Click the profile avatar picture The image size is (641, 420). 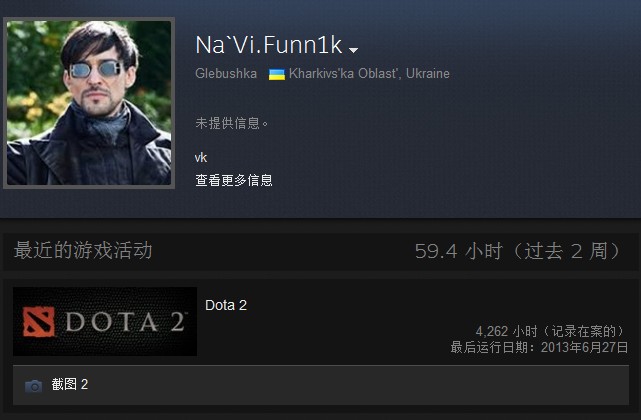(89, 103)
